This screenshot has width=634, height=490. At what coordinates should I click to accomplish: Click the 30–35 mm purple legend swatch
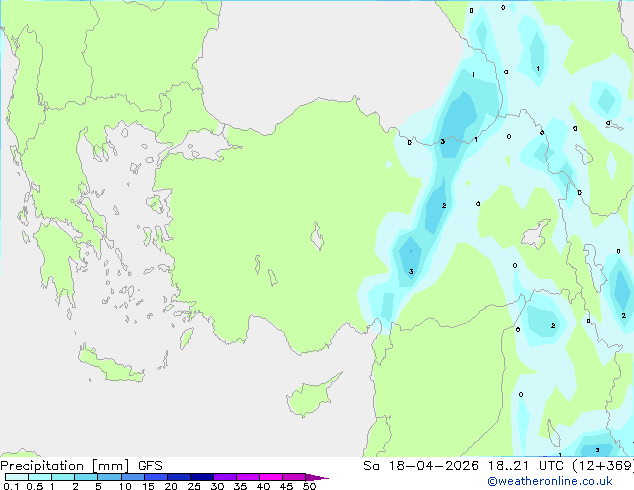pyautogui.click(x=225, y=477)
